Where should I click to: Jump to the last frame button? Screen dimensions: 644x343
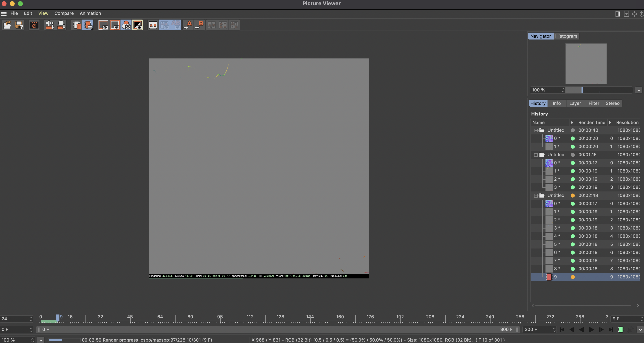611,330
